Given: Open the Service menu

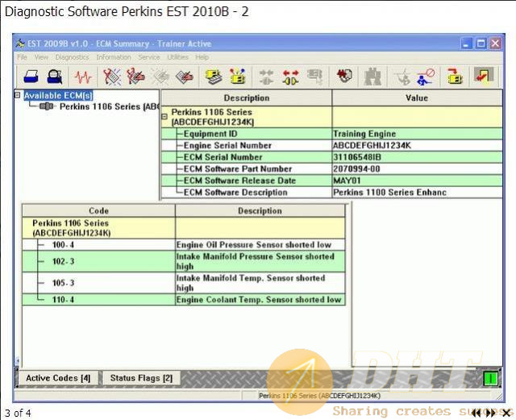Looking at the screenshot, I should point(149,57).
